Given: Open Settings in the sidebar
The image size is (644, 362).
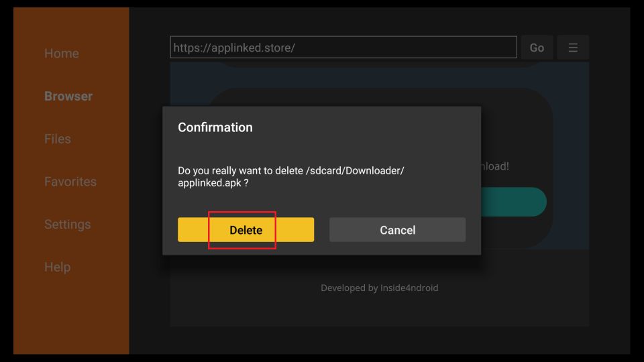Looking at the screenshot, I should (67, 224).
